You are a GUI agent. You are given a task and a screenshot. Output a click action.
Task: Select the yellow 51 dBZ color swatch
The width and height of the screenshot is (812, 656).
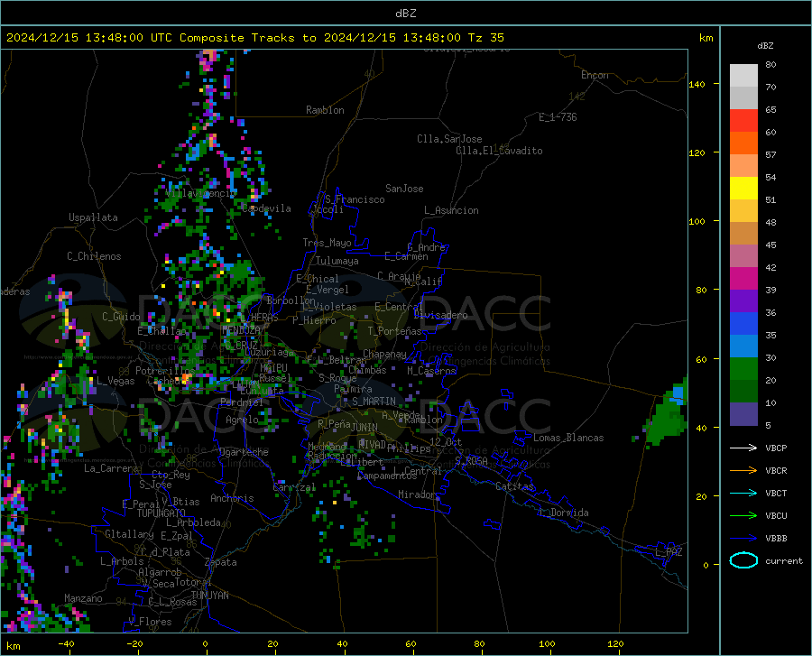point(743,189)
